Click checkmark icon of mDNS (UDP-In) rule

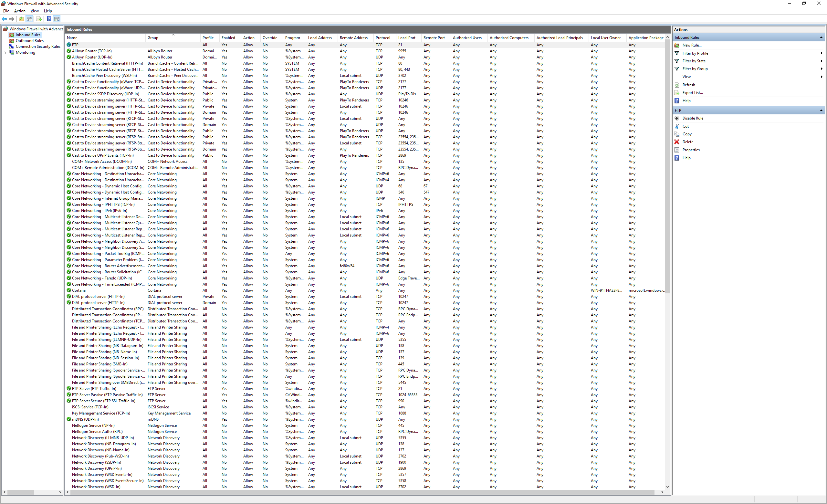point(69,419)
